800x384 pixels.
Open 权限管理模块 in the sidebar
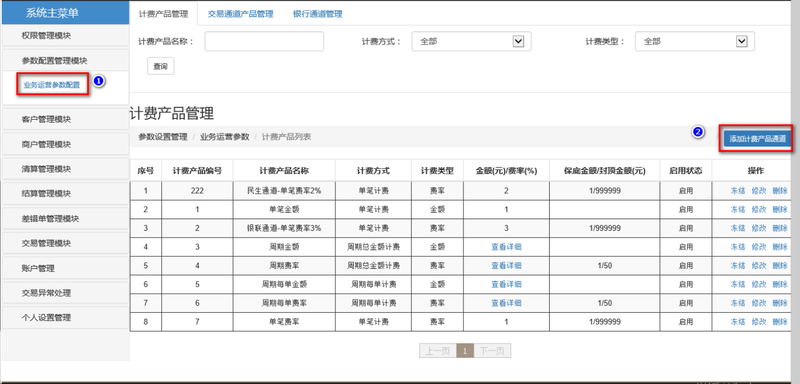point(65,36)
